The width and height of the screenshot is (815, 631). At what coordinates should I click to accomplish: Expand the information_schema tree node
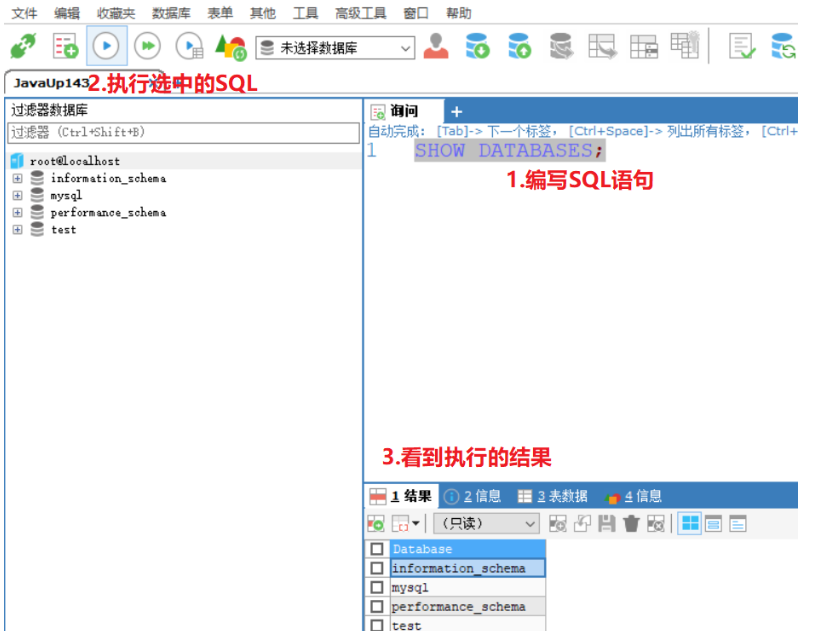[18, 178]
